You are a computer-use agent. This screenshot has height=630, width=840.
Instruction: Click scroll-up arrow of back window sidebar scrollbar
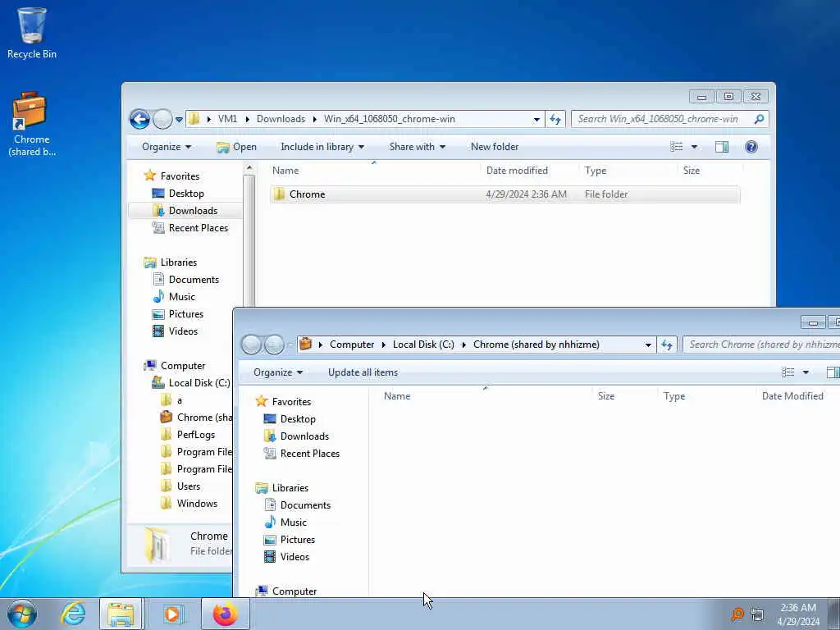click(249, 169)
